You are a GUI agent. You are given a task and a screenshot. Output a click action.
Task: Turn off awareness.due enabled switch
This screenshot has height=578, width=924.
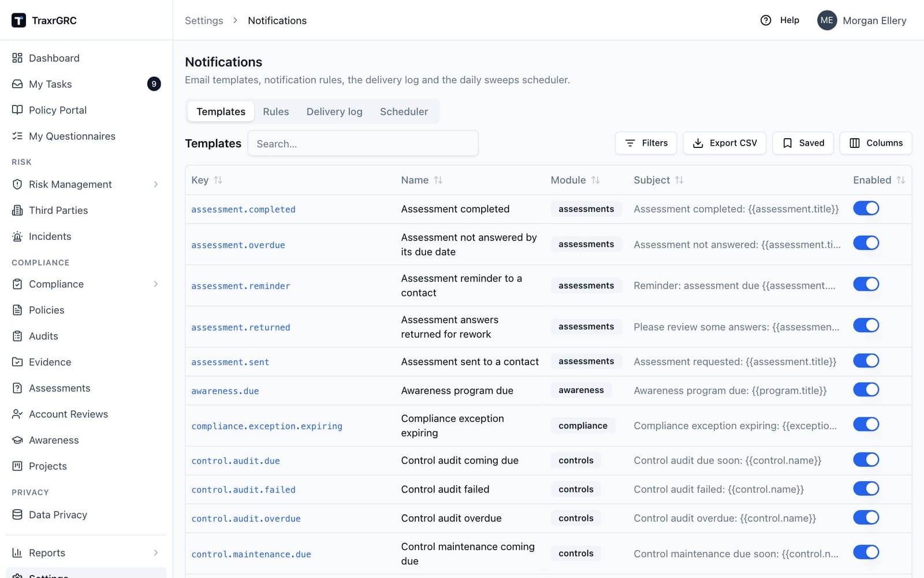866,390
